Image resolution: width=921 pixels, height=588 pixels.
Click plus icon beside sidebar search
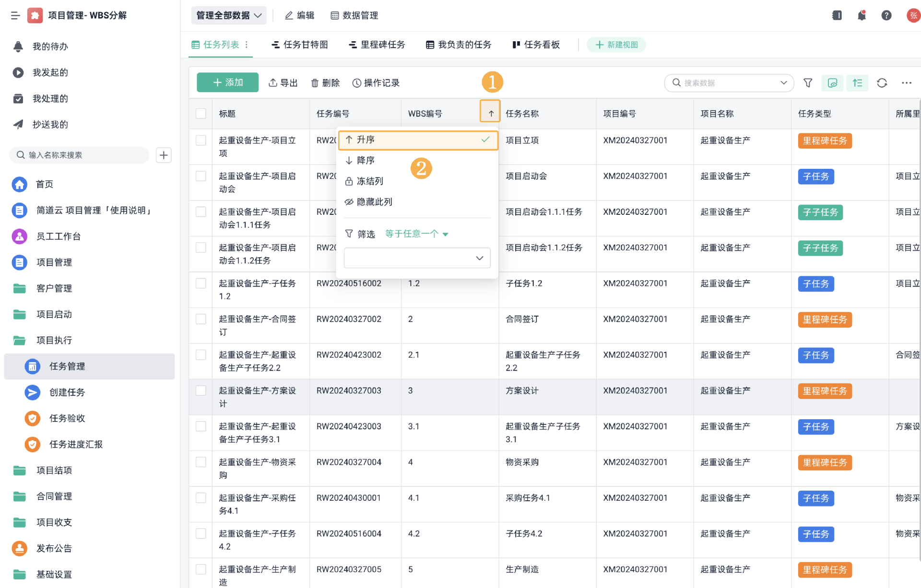(x=164, y=155)
